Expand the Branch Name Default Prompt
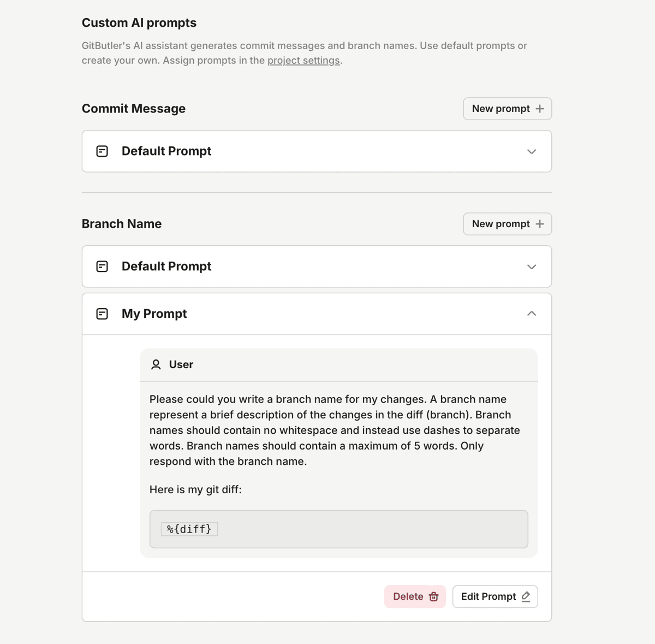The height and width of the screenshot is (644, 655). (x=532, y=267)
